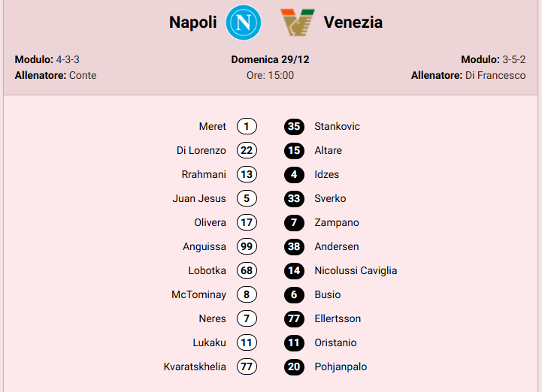This screenshot has width=542, height=392.
Task: Click Stankovic's number 35 jersey badge
Action: coord(294,126)
